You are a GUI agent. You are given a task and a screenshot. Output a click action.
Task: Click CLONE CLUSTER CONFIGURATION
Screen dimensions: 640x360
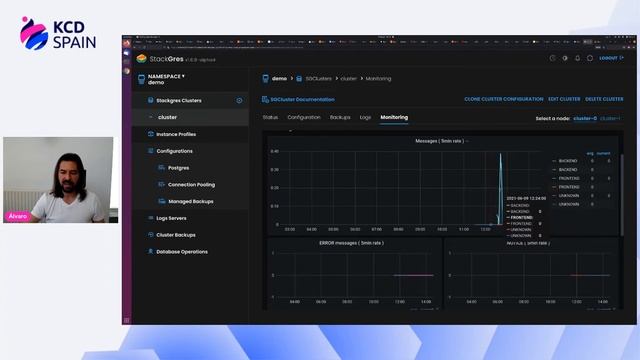[x=504, y=99]
